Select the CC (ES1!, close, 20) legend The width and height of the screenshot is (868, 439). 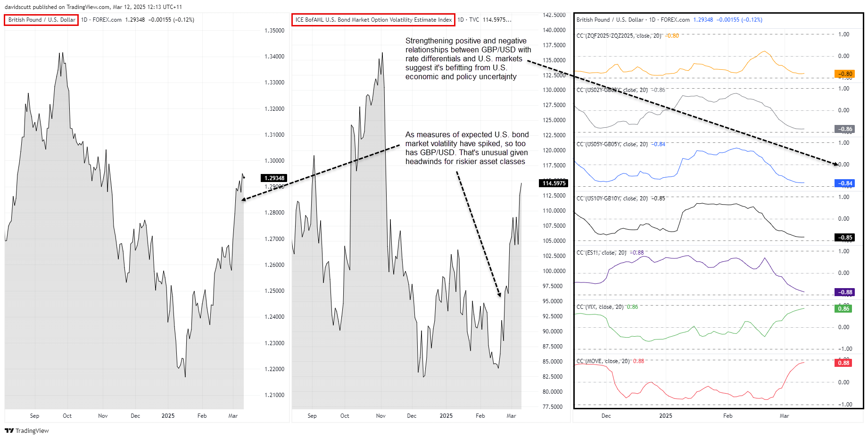[x=602, y=253]
